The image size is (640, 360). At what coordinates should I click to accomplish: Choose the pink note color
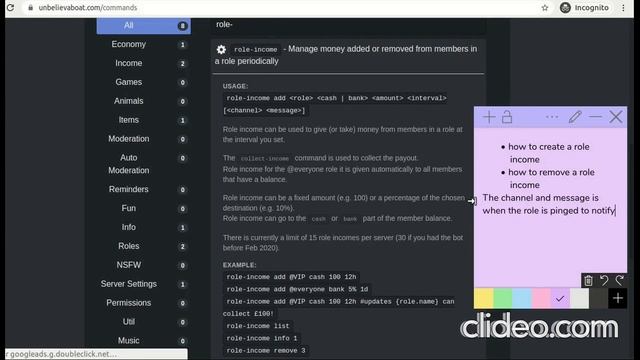tap(541, 298)
